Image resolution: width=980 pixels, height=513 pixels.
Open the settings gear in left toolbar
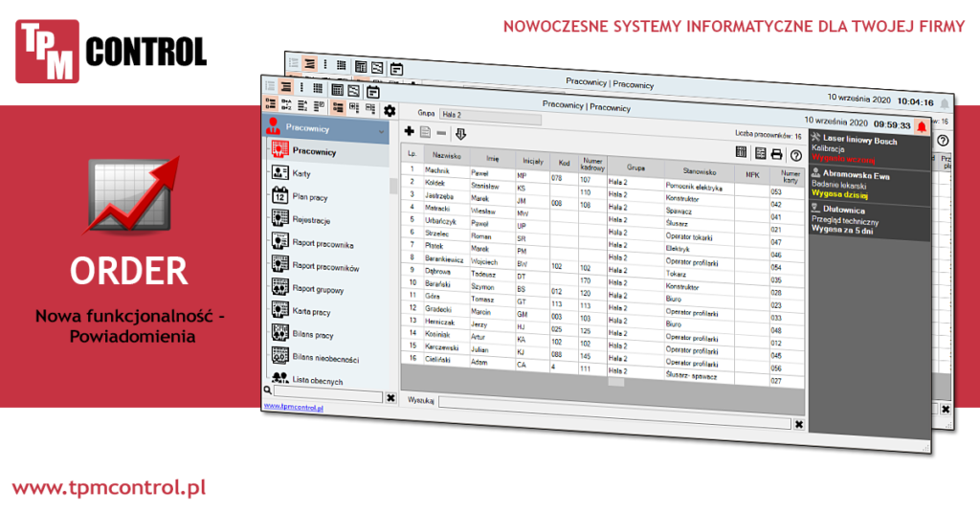390,111
